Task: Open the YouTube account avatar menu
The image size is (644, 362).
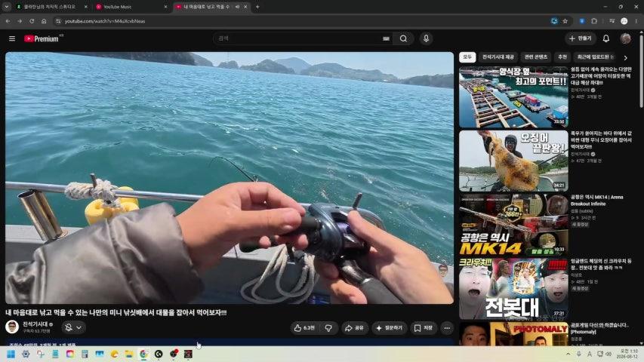Action: [x=626, y=38]
